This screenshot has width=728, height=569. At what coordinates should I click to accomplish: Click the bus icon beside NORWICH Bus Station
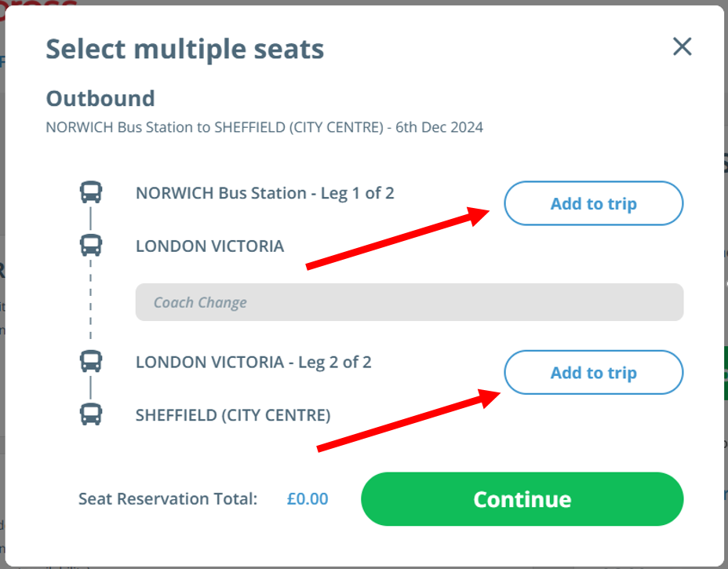pos(93,191)
